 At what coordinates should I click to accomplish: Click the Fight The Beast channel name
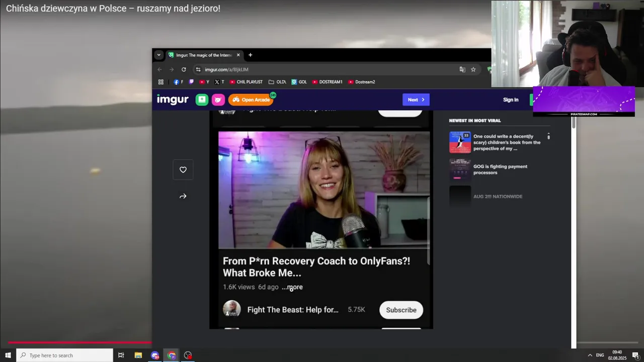point(293,310)
